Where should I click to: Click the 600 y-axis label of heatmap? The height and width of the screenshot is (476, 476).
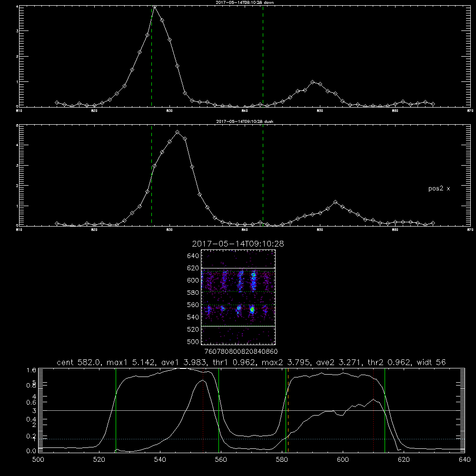click(x=193, y=280)
